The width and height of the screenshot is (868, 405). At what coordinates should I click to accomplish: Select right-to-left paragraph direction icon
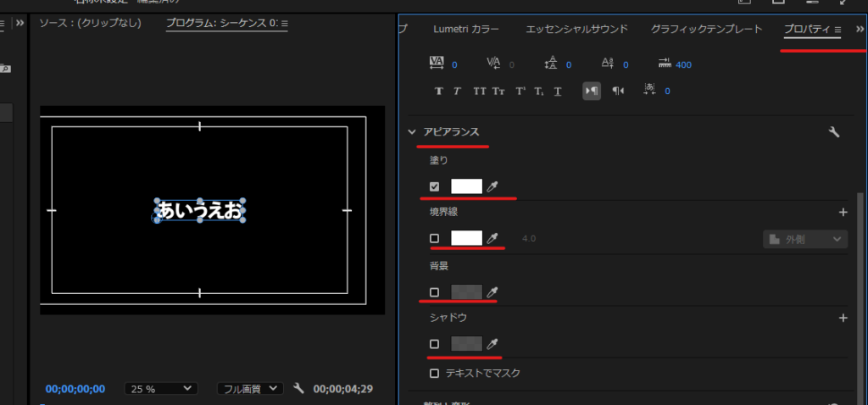point(618,92)
